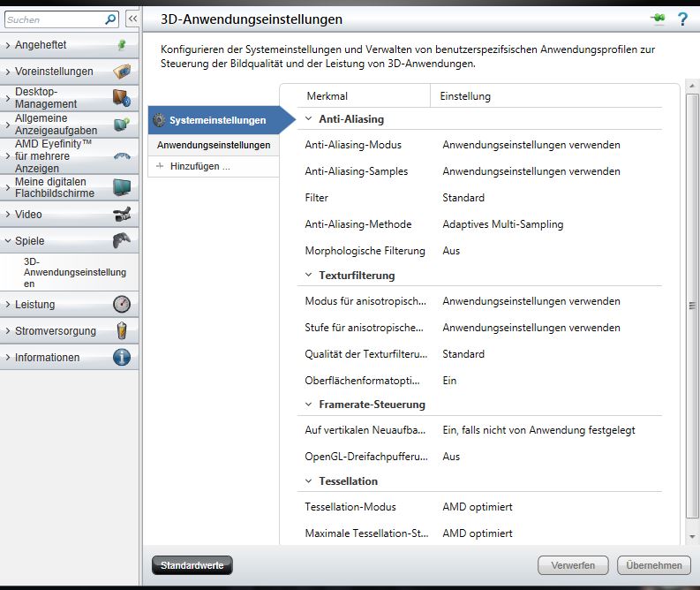700x590 pixels.
Task: Expand Allgemeine Anzeigeaufgaben section
Action: (8, 125)
